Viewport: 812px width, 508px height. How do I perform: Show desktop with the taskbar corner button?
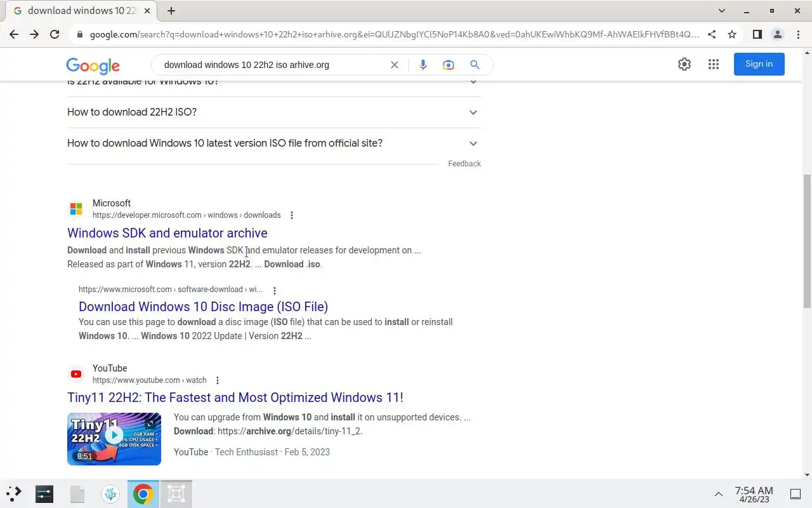795,494
